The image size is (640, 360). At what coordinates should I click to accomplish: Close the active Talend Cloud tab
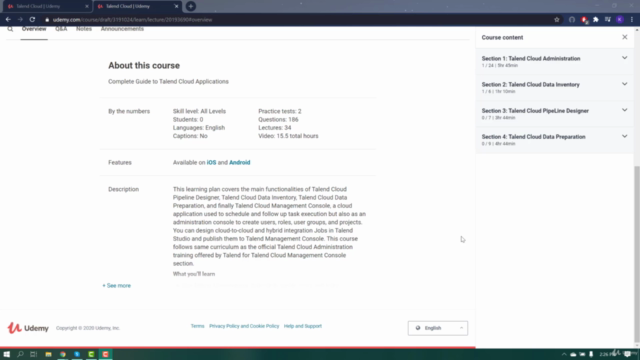tap(176, 7)
